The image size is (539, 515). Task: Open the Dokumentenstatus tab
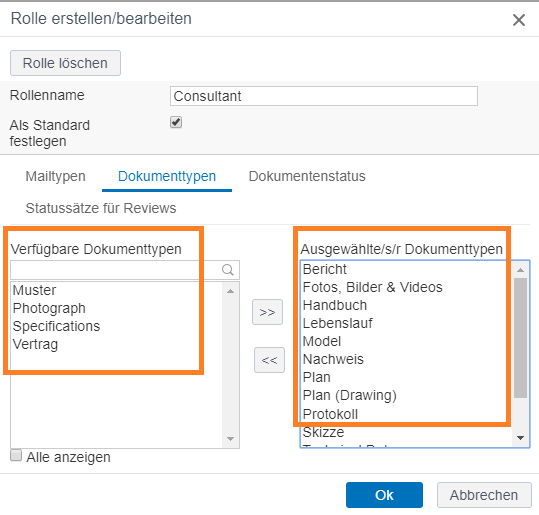coord(307,176)
